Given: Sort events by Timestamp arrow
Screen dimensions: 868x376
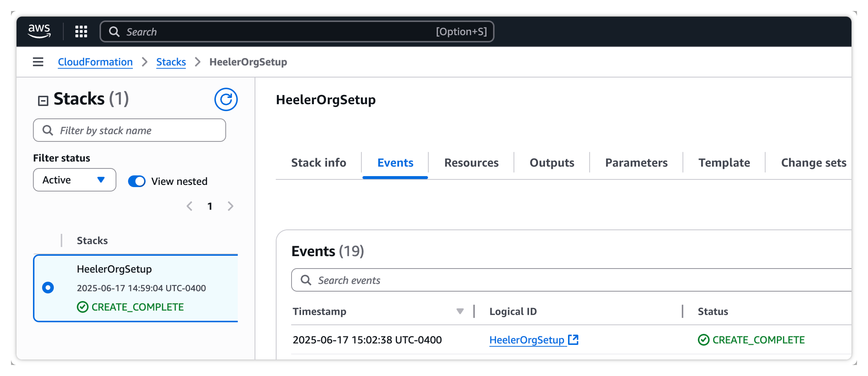Looking at the screenshot, I should tap(460, 311).
